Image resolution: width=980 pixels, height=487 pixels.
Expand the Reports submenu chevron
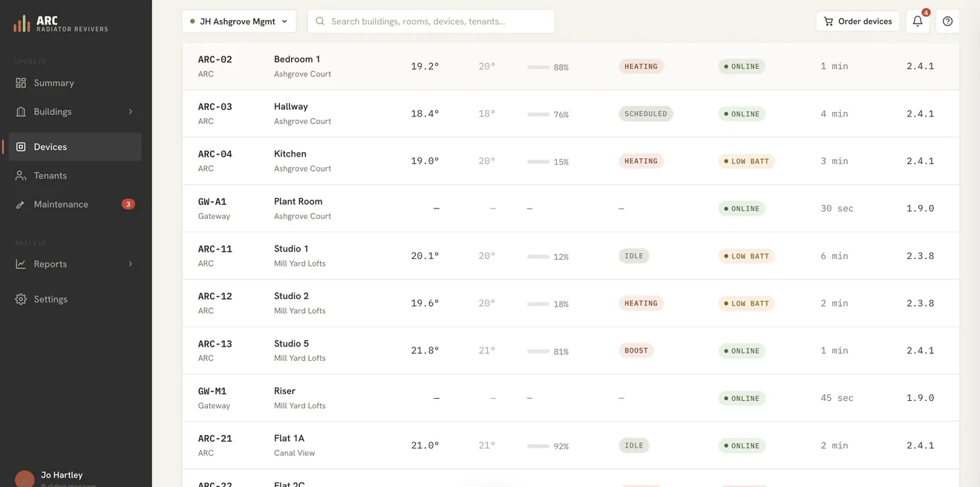[x=131, y=264]
